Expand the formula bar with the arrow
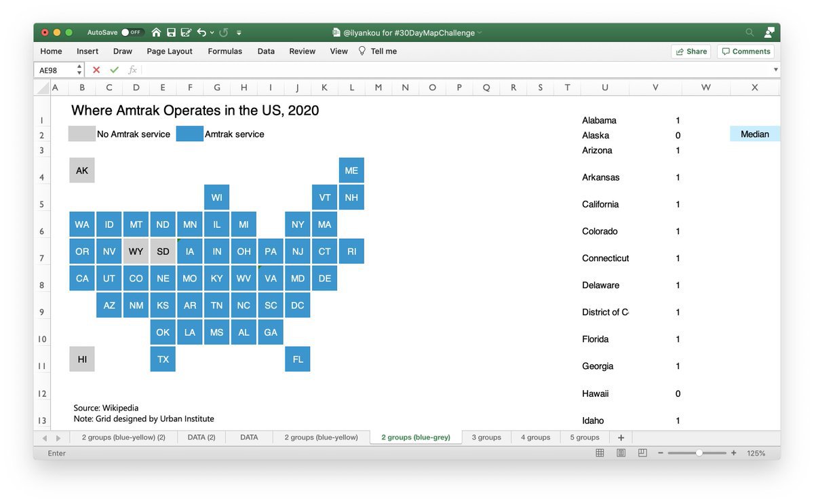814x504 pixels. click(775, 70)
